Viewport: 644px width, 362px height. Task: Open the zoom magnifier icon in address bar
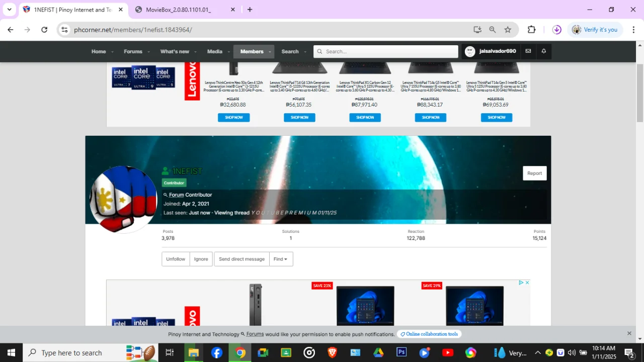(x=493, y=30)
